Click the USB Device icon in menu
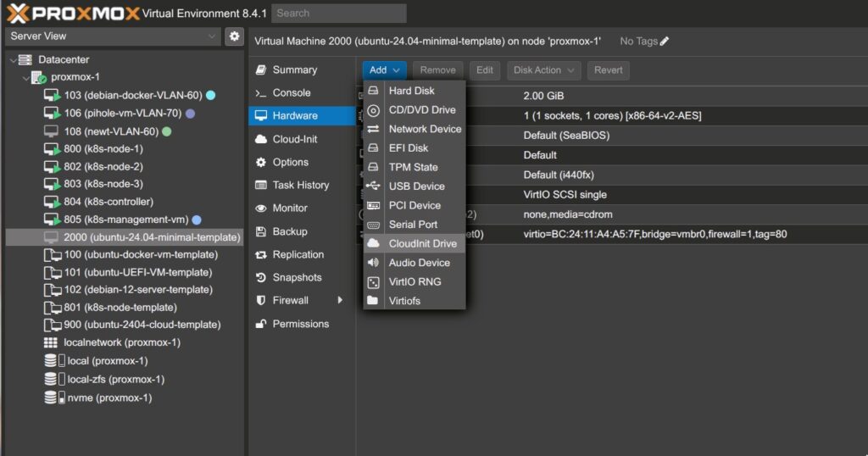This screenshot has width=868, height=456. (x=373, y=186)
